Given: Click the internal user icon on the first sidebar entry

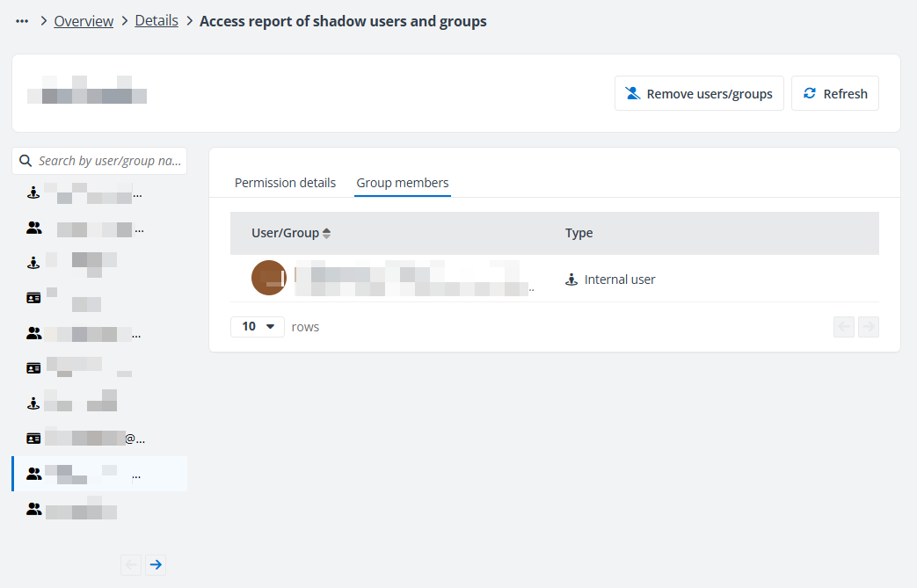Looking at the screenshot, I should pyautogui.click(x=33, y=192).
